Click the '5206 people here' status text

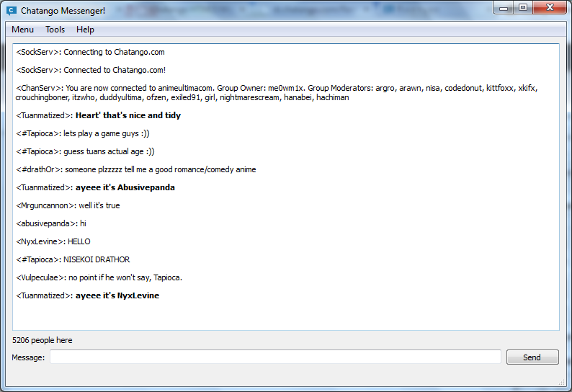(x=43, y=340)
